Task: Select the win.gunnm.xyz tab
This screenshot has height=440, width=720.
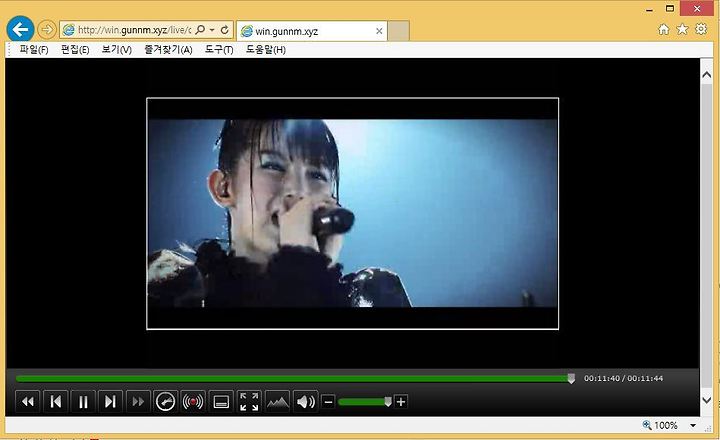Action: (312, 31)
